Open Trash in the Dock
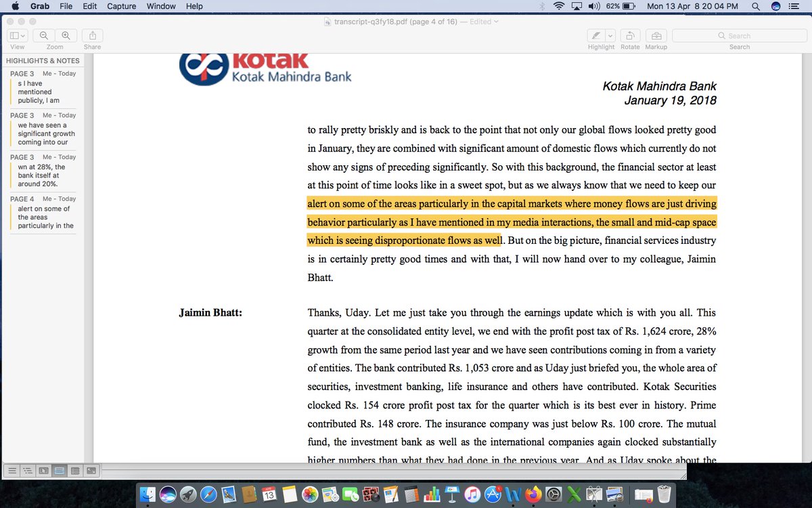Image resolution: width=812 pixels, height=508 pixels. click(x=663, y=494)
